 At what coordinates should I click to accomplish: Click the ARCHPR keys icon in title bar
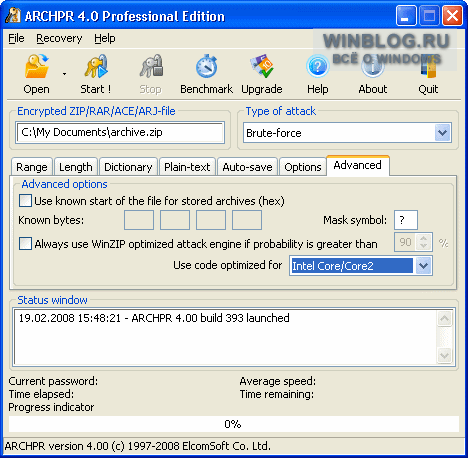13,15
